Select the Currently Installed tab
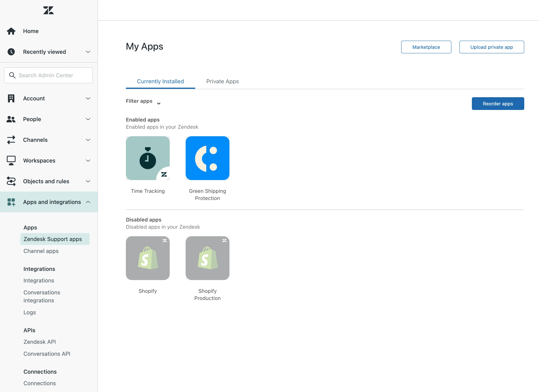The height and width of the screenshot is (392, 539). click(x=160, y=81)
